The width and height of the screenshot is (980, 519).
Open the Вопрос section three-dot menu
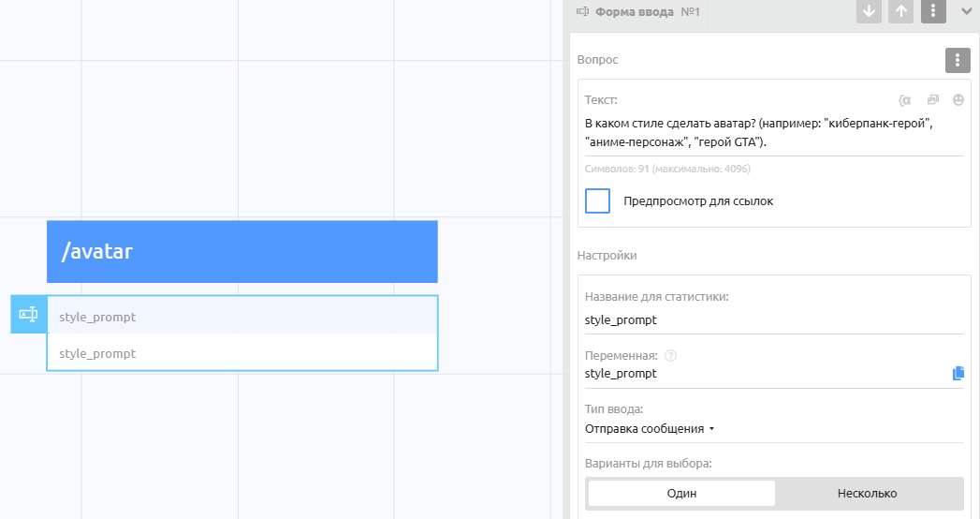pos(956,61)
